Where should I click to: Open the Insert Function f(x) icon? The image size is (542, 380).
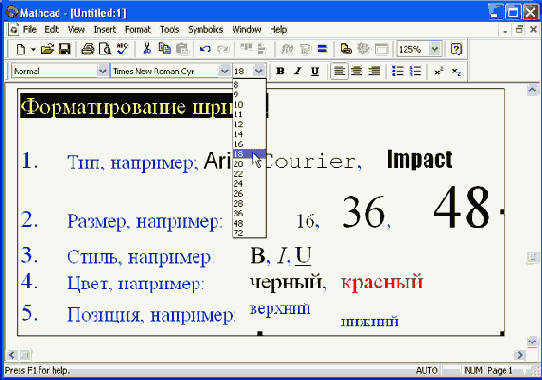(287, 49)
